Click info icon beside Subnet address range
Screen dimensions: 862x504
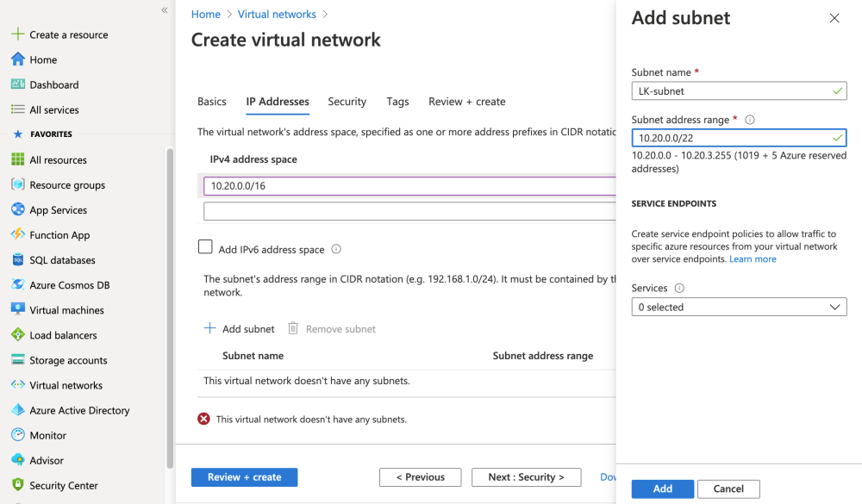click(x=750, y=121)
